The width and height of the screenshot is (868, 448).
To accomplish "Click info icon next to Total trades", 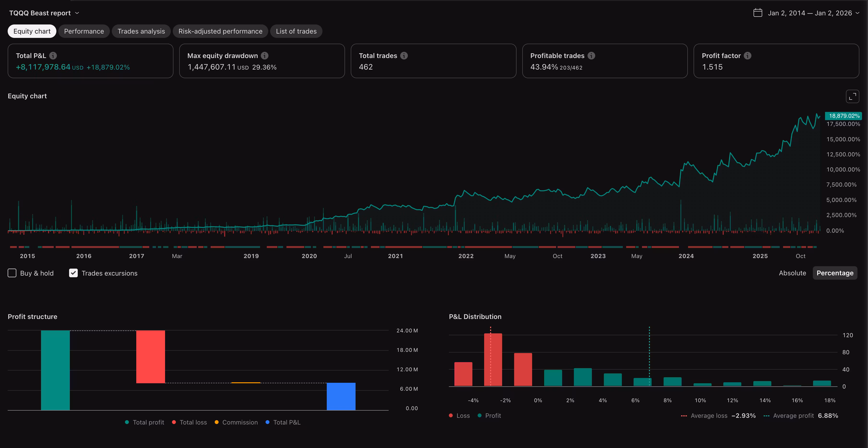I will [x=404, y=56].
